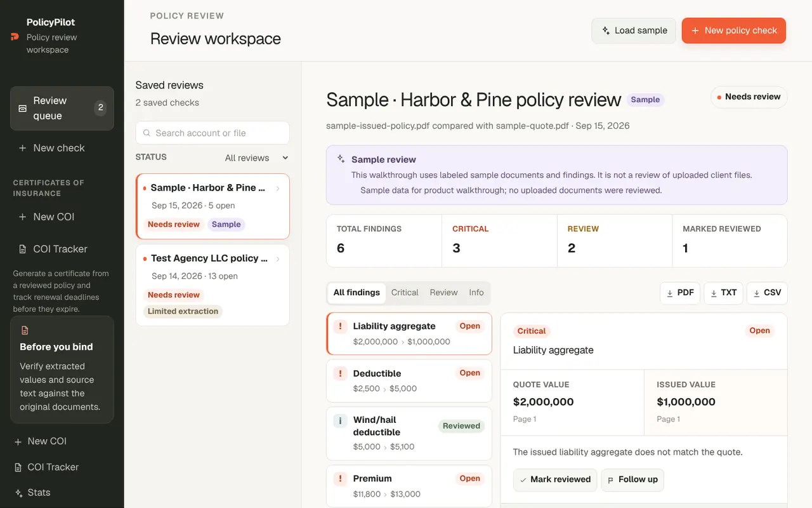Click the critical alert icon on Deductible finding
This screenshot has width=812, height=508.
click(x=341, y=373)
